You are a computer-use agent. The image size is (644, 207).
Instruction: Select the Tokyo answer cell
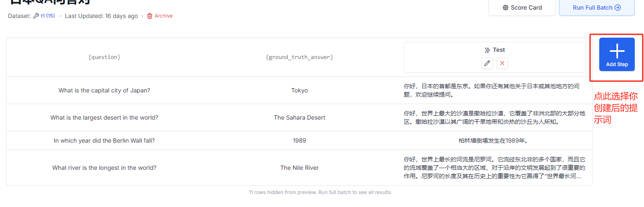point(299,90)
